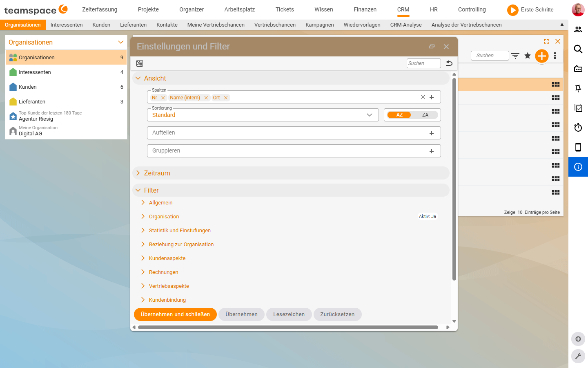Open the three-dot more menu
The width and height of the screenshot is (588, 368).
pos(555,56)
